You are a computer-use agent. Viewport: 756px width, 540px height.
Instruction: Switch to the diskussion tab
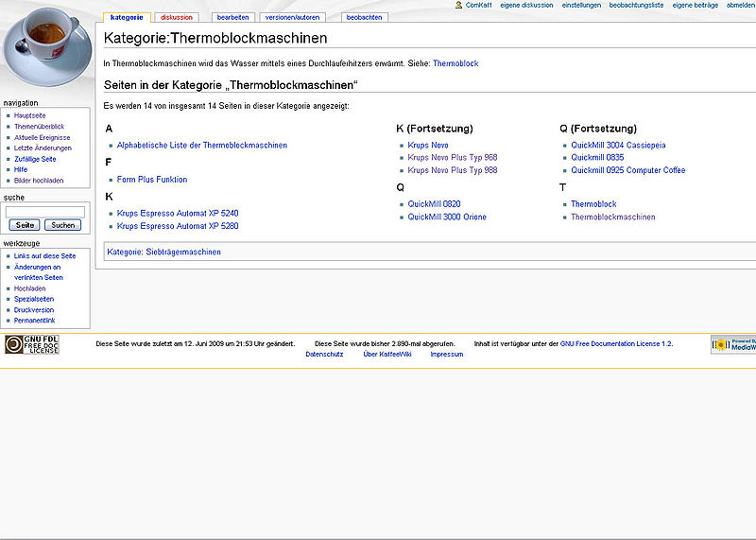pyautogui.click(x=177, y=17)
